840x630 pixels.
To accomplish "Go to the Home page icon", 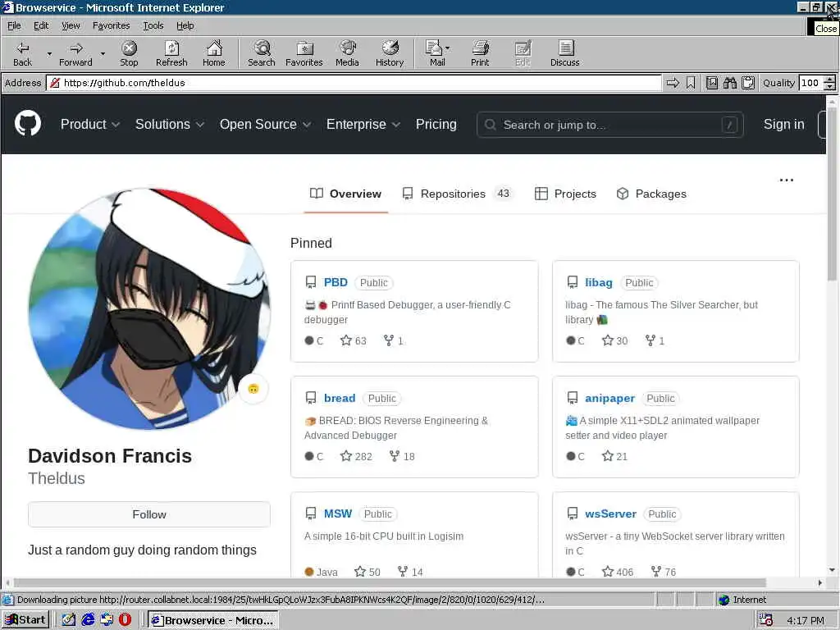I will coord(214,53).
